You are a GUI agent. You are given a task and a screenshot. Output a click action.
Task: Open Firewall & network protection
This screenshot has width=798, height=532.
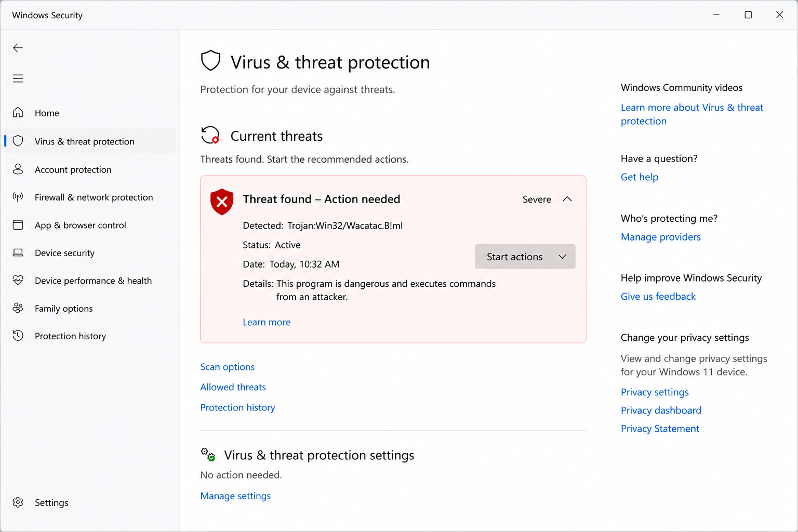pyautogui.click(x=90, y=197)
